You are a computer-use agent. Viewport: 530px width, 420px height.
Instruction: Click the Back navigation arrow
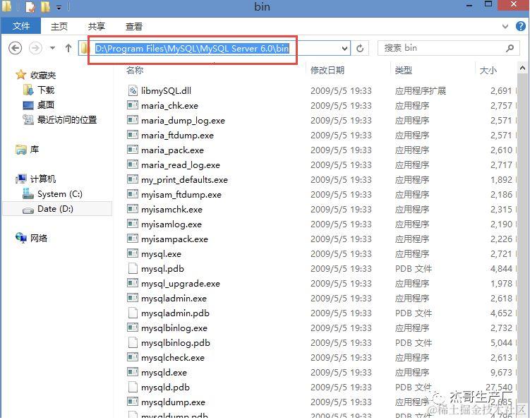15,48
